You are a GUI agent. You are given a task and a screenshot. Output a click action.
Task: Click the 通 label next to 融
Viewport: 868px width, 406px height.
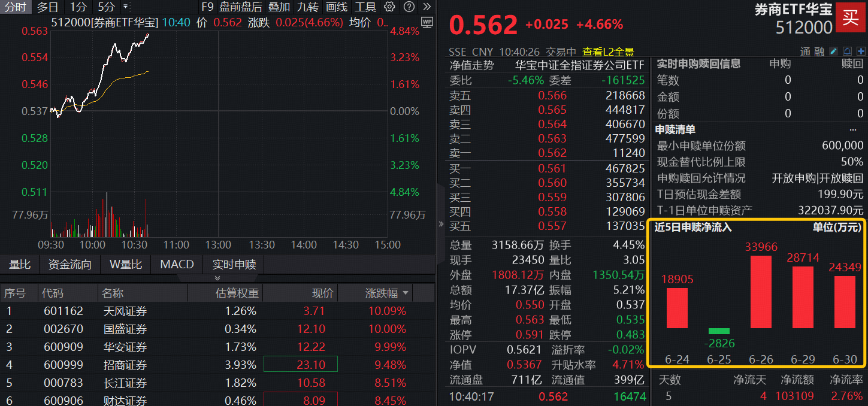tap(806, 52)
